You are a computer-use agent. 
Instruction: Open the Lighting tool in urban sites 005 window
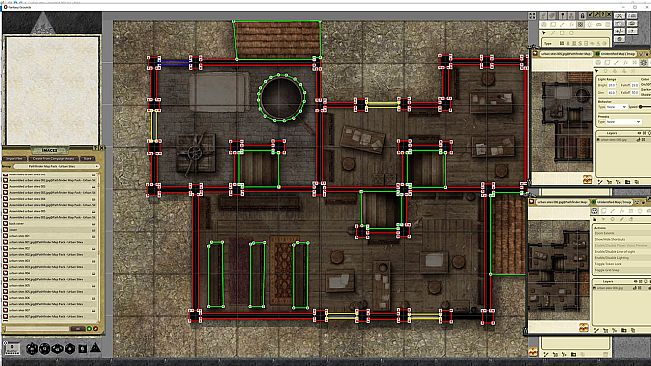(x=644, y=62)
